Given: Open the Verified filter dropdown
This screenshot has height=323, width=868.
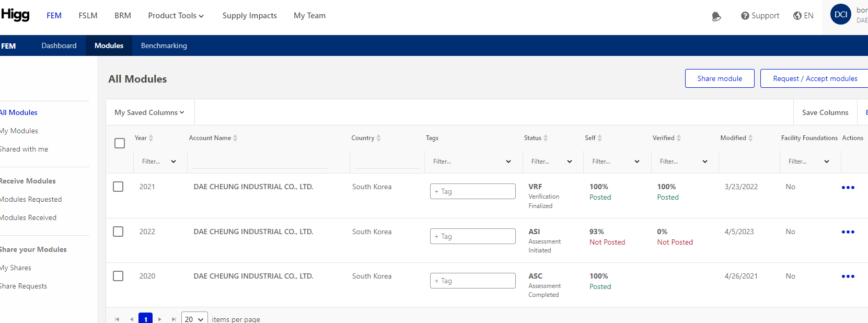Looking at the screenshot, I should pyautogui.click(x=684, y=161).
